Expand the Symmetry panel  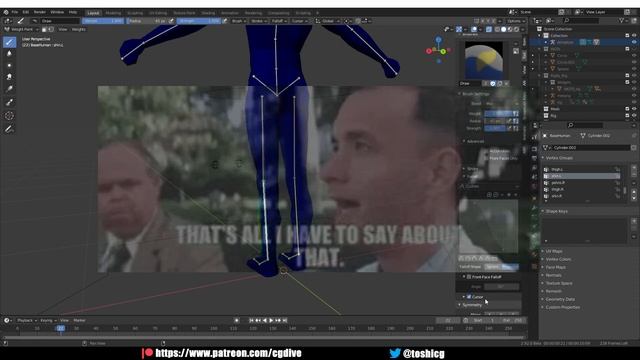click(472, 305)
